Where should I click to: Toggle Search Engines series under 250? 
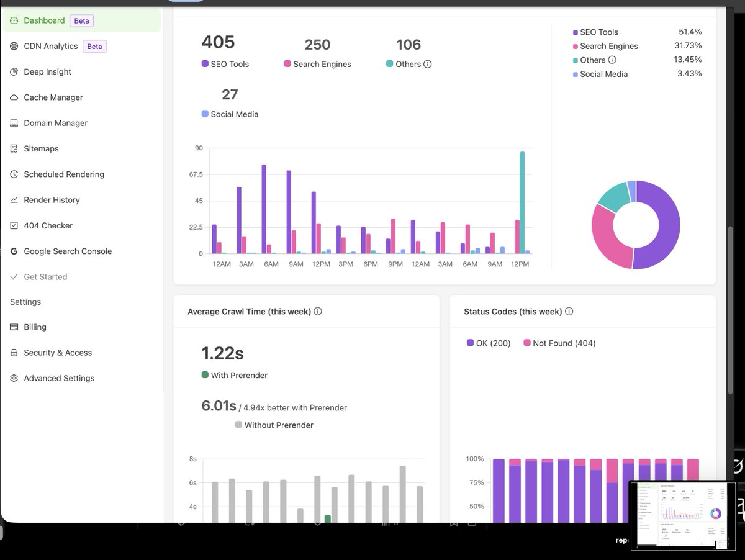tap(318, 64)
